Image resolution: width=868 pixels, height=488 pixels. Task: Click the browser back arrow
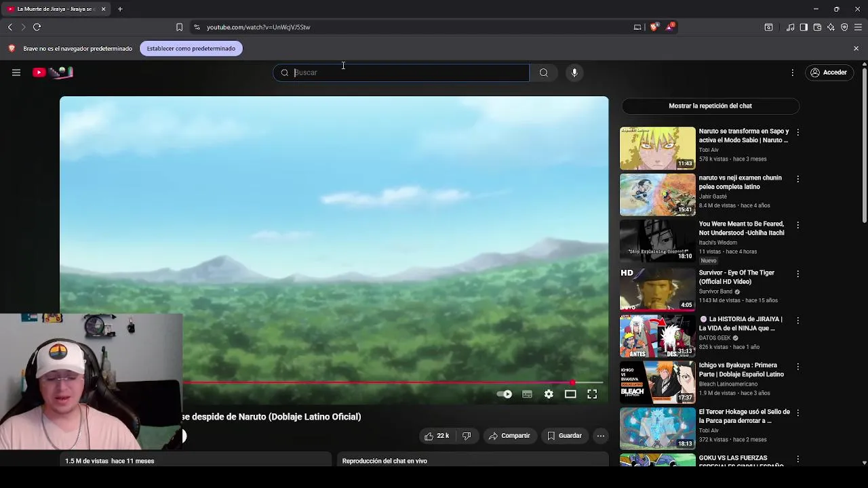(x=10, y=27)
